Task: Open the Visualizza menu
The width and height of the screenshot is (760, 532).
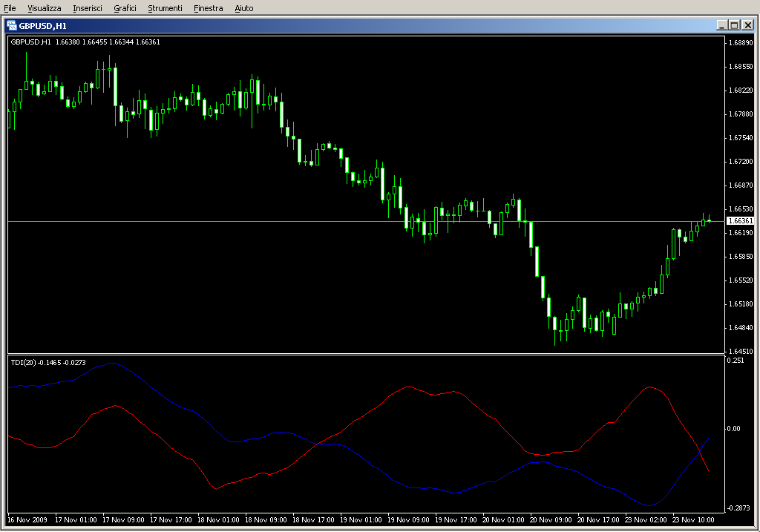Action: point(45,8)
